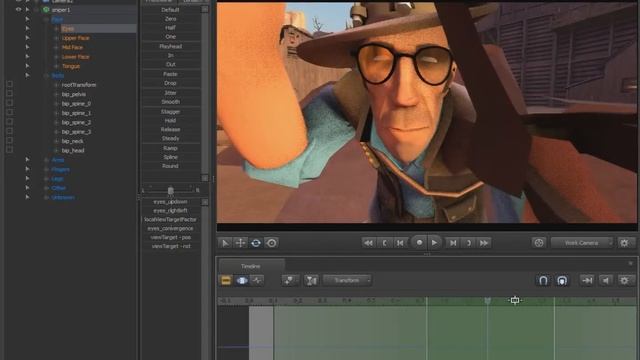The image size is (640, 360).
Task: Select the Lower Face tree item
Action: (76, 57)
